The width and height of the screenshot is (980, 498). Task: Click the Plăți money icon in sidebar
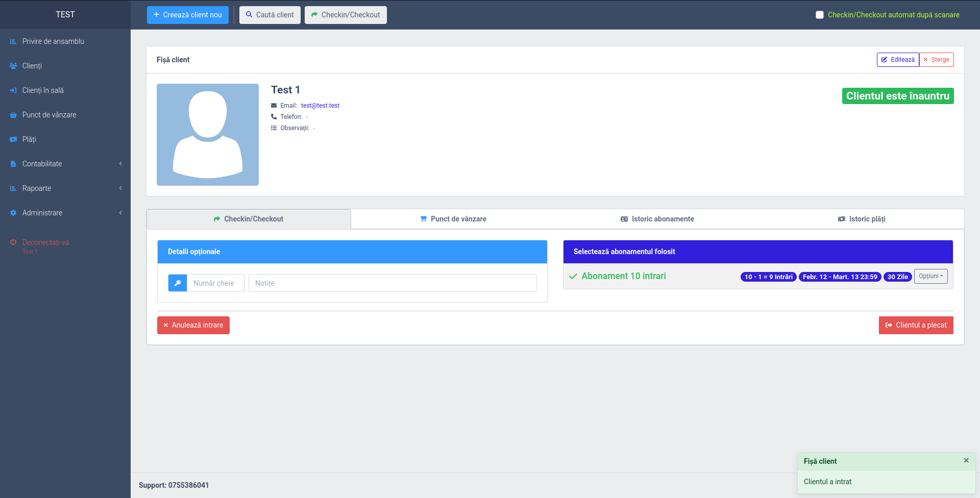pyautogui.click(x=13, y=139)
